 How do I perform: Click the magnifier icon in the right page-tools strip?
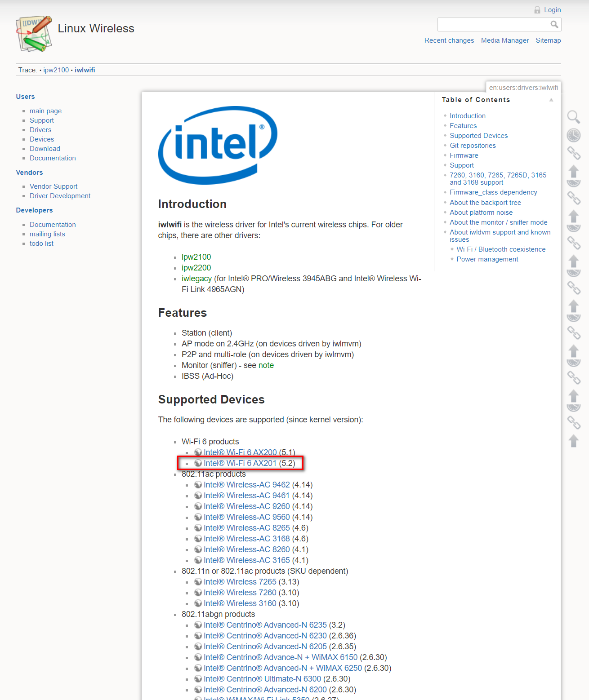[574, 117]
